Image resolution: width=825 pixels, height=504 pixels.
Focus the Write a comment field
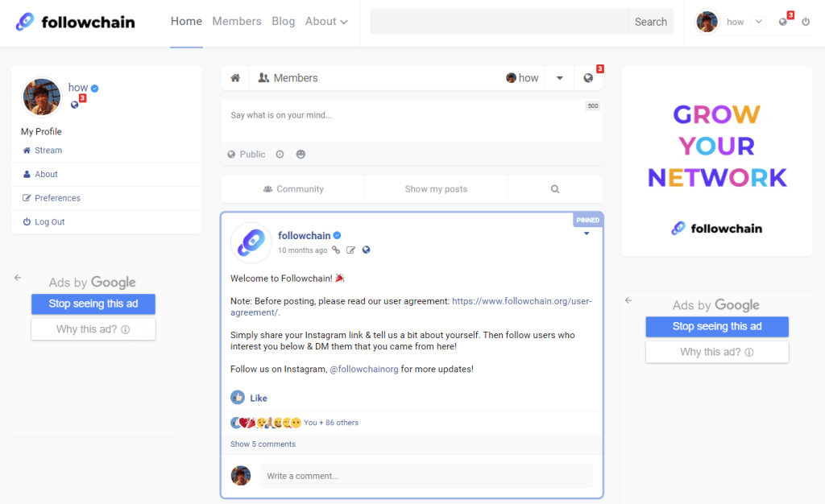tap(427, 476)
